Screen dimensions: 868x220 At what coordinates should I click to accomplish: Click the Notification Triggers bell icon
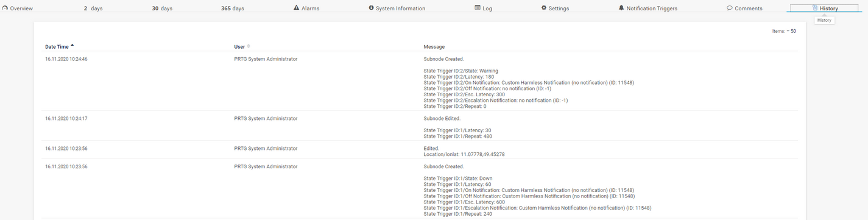(621, 8)
